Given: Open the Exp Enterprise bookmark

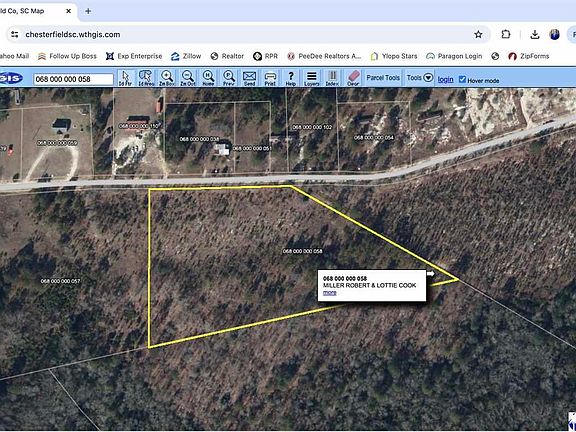Looking at the screenshot, I should (134, 56).
